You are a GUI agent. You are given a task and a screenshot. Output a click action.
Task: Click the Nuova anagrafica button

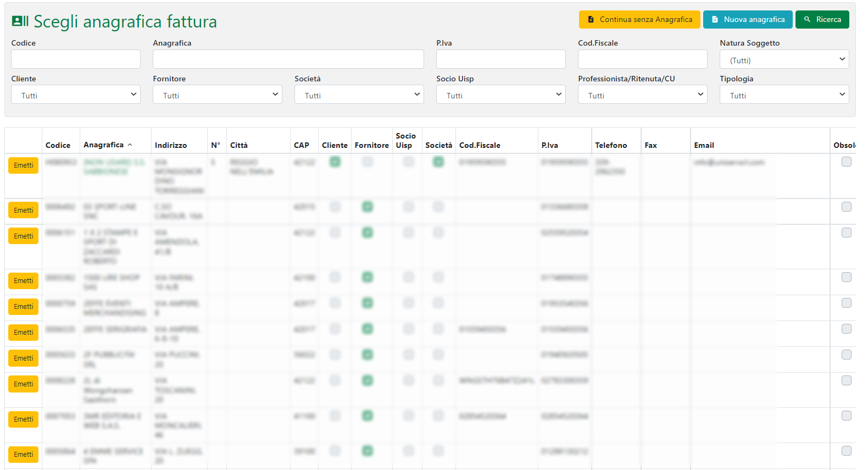pos(748,19)
